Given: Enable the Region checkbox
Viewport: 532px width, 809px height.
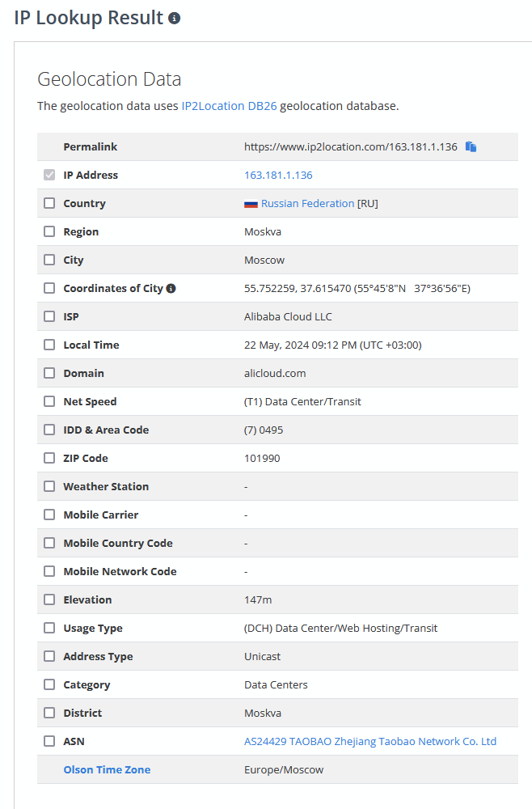Looking at the screenshot, I should pos(49,232).
